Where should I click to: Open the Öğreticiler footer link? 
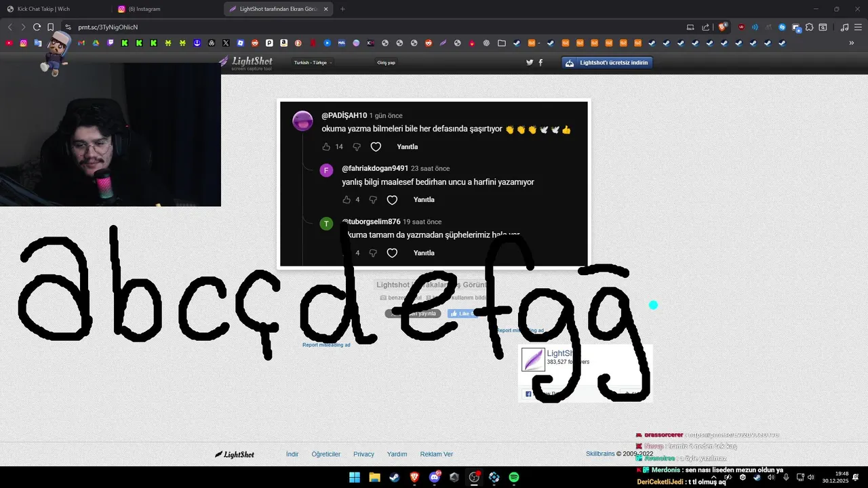point(326,454)
